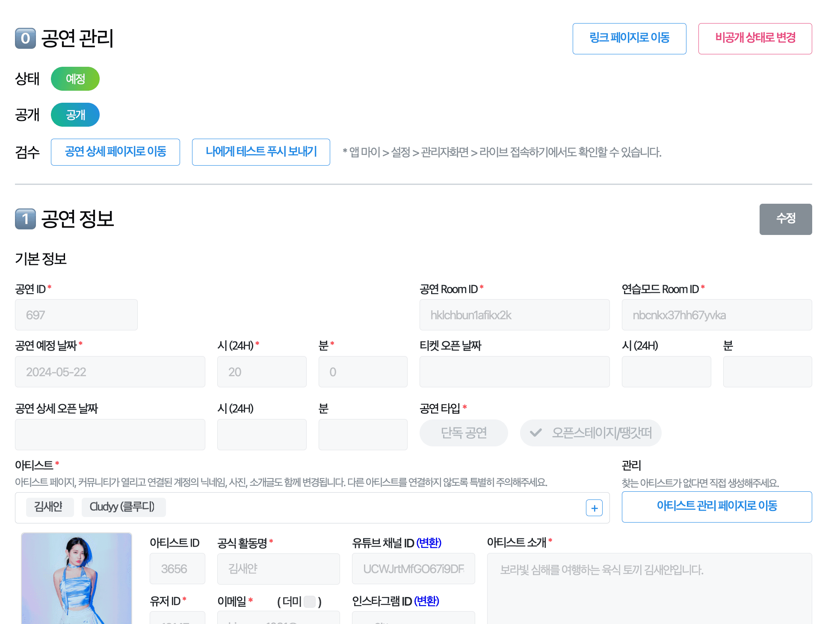Click the section number 0 badge

coord(25,38)
